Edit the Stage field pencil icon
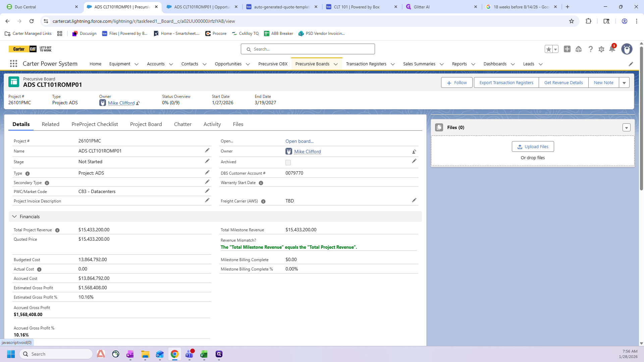Image resolution: width=644 pixels, height=362 pixels. 207,161
